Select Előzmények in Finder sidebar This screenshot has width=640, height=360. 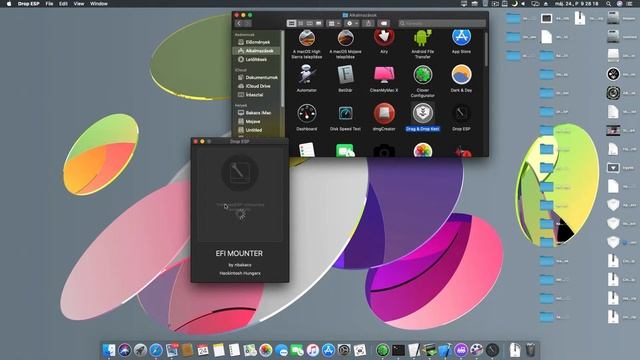coord(257,42)
